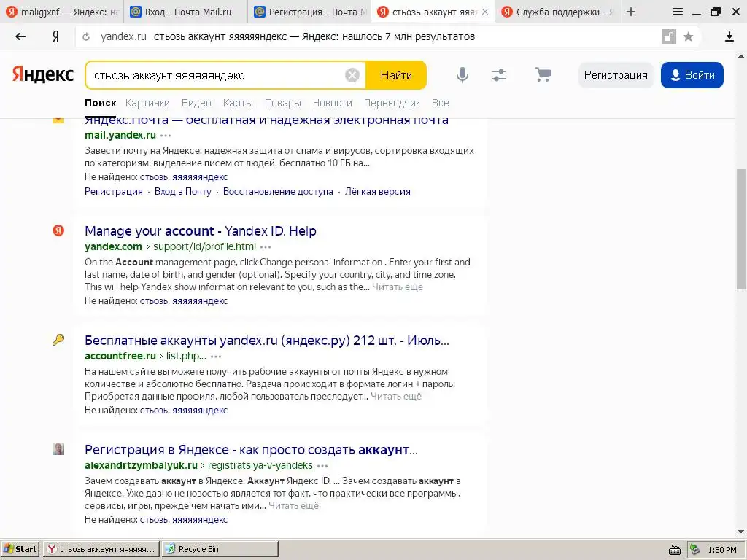Switch to the 'Служба поддержки' tab
This screenshot has height=560, width=747.
(557, 12)
